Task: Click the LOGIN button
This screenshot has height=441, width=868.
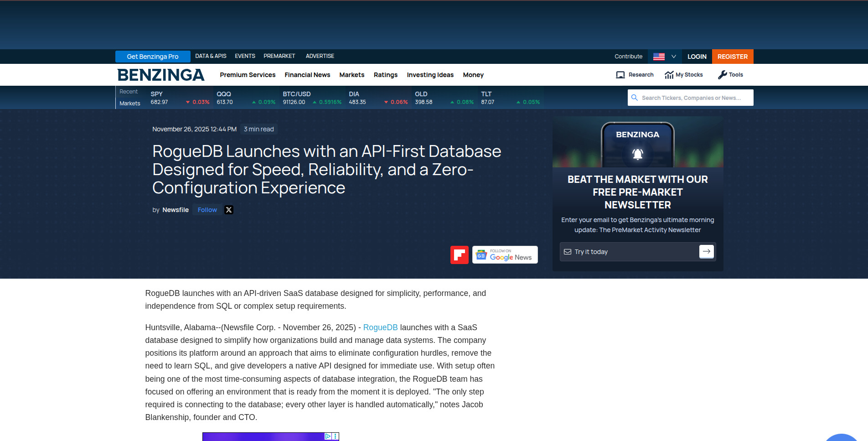Action: pyautogui.click(x=697, y=56)
